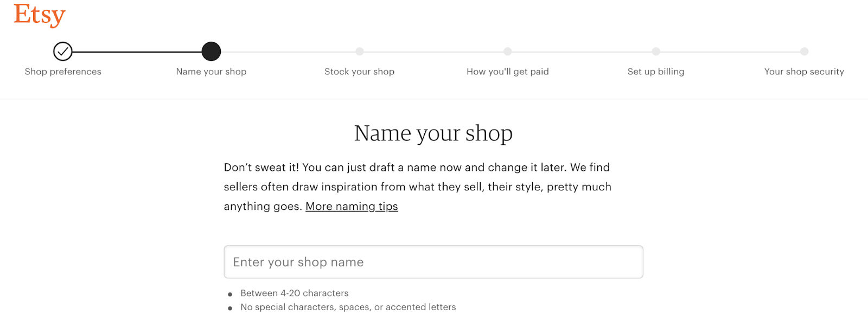Select the Set up billing label
868x327 pixels.
[x=656, y=72]
